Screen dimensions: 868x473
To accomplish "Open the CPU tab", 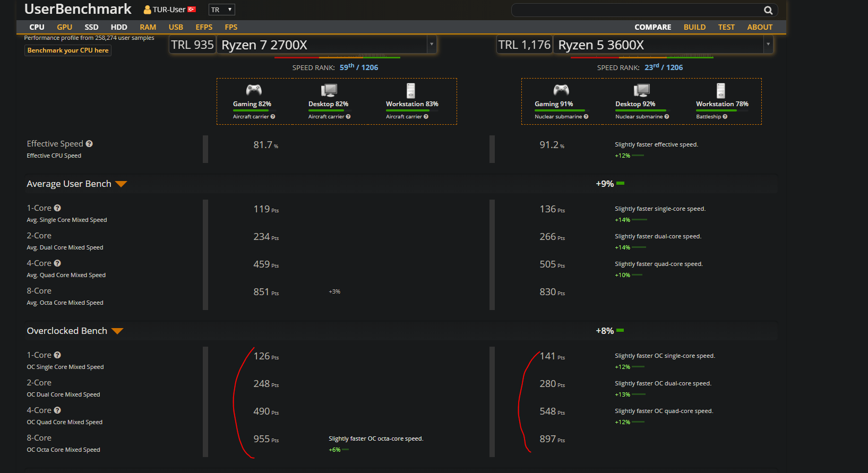I will click(37, 27).
